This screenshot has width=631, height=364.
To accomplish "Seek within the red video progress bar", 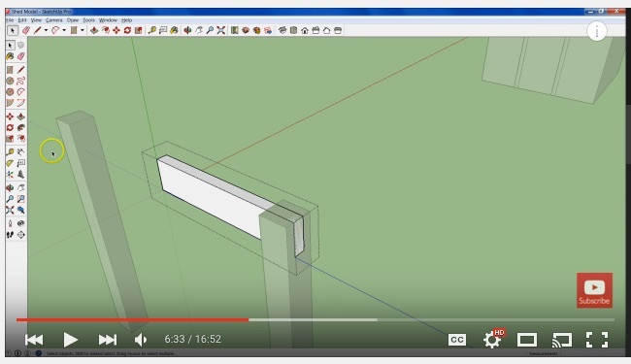I will click(x=132, y=320).
